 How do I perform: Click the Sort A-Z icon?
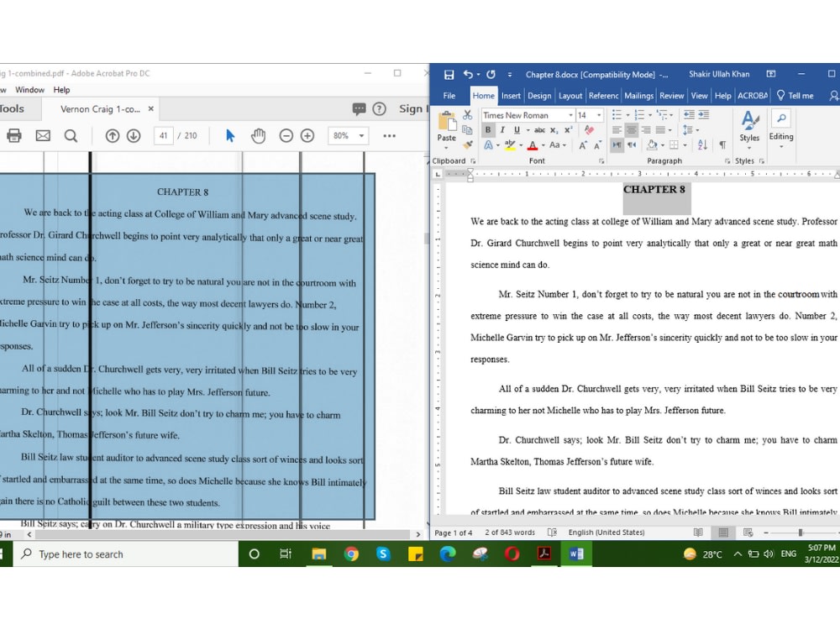(x=703, y=144)
